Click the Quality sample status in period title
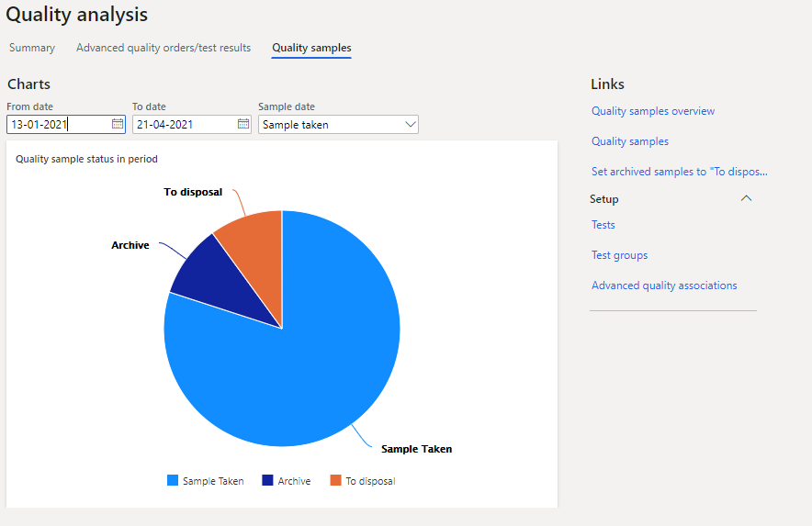This screenshot has width=812, height=526. 86,159
